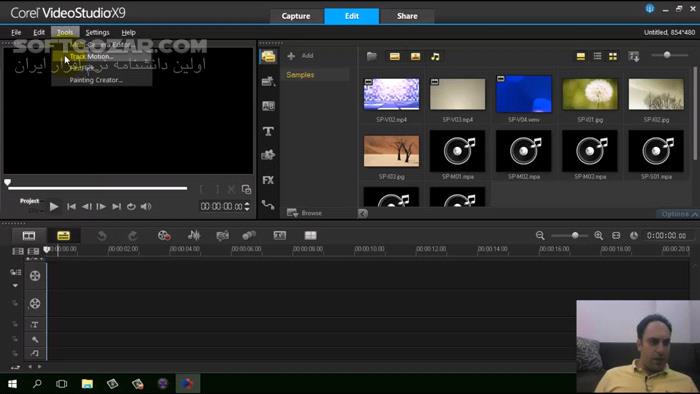Switch to Storyboard View in timeline toolbar

pos(29,236)
